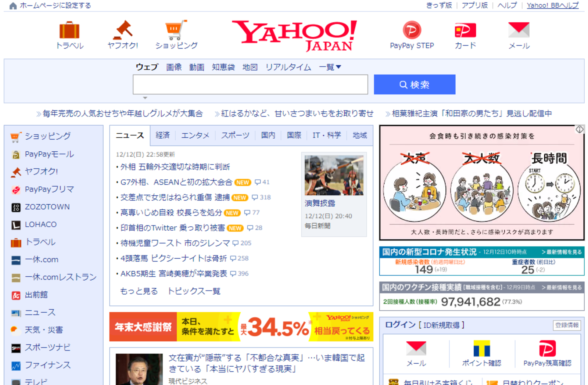Click the ad info icon on banner
The width and height of the screenshot is (588, 385).
pos(580,129)
